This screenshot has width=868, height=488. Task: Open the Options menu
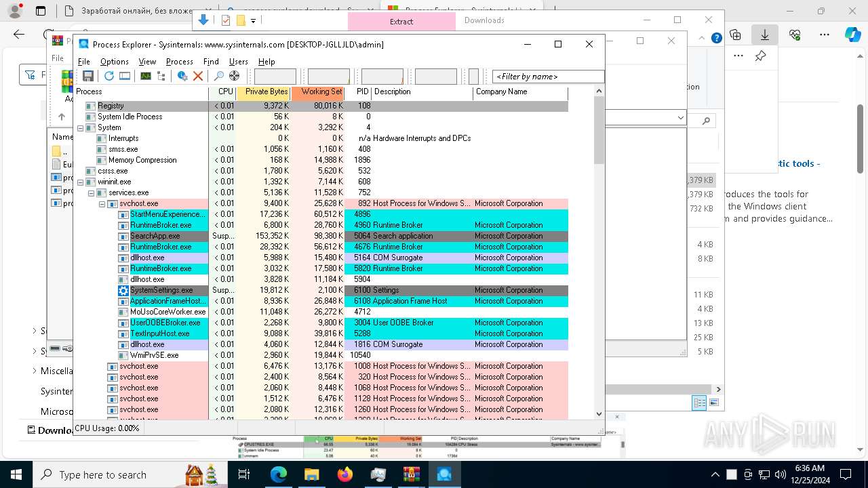(115, 62)
